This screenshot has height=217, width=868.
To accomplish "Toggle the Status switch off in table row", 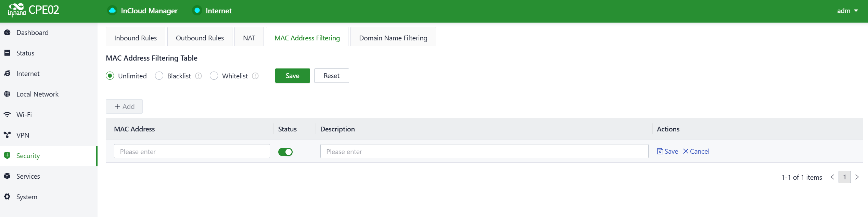I will (x=285, y=152).
